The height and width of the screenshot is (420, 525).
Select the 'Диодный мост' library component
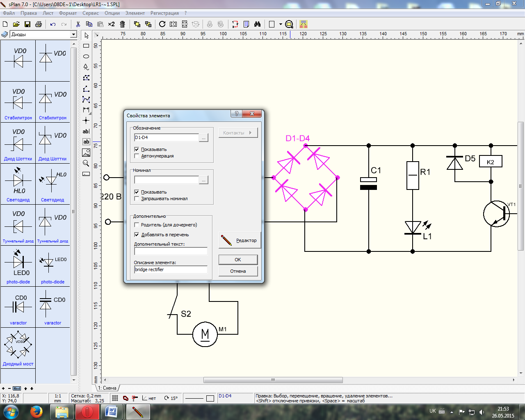pyautogui.click(x=18, y=348)
